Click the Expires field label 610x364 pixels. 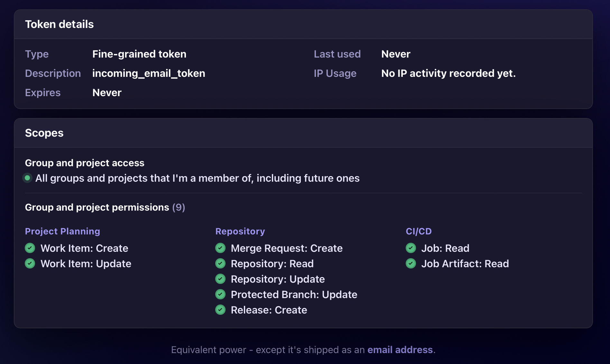click(43, 93)
